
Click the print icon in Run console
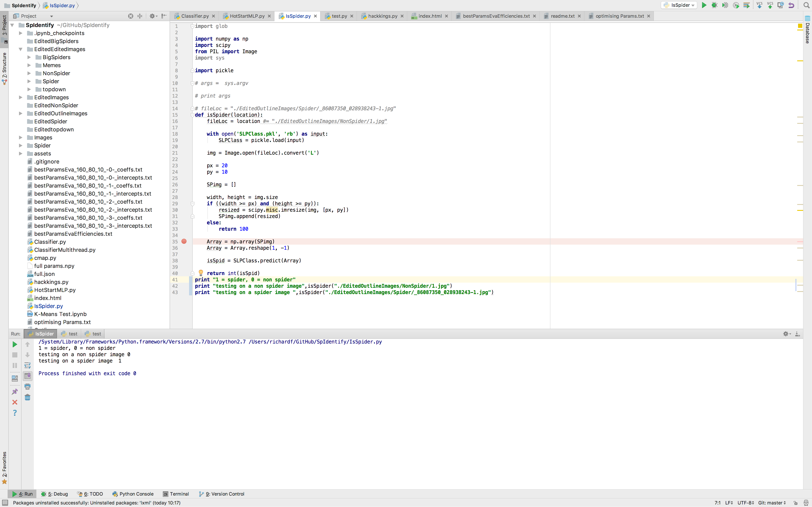[x=27, y=387]
